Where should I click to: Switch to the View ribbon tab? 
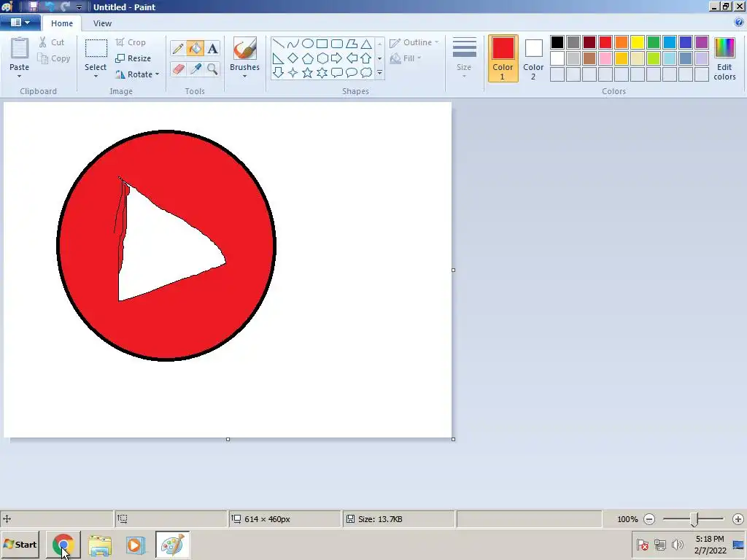pyautogui.click(x=102, y=23)
